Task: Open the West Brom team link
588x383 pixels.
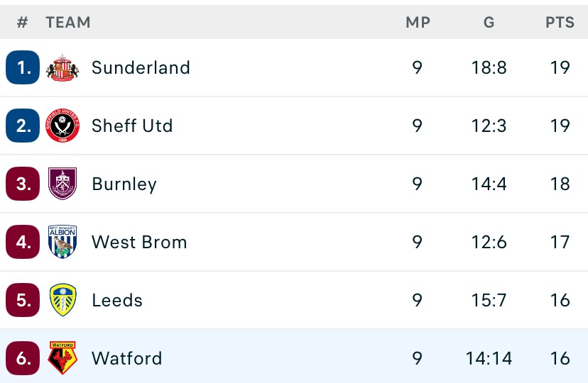Action: (139, 242)
